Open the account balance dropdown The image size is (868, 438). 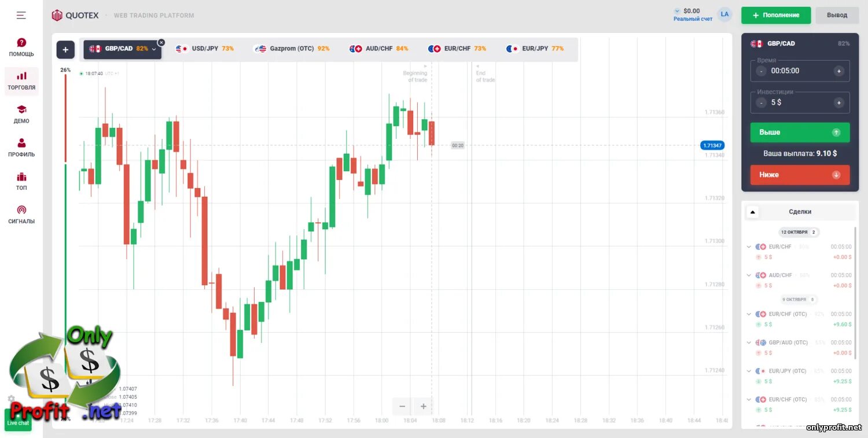[x=677, y=11]
